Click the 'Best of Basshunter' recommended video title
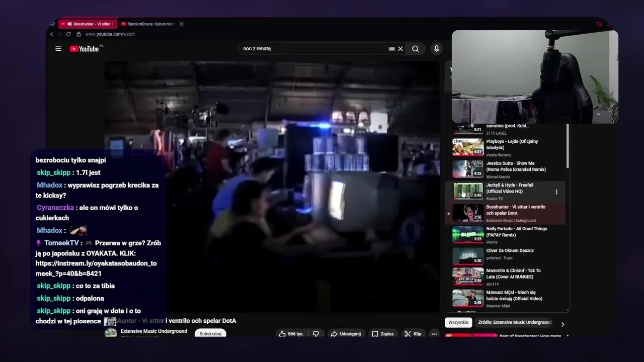 coord(530,336)
